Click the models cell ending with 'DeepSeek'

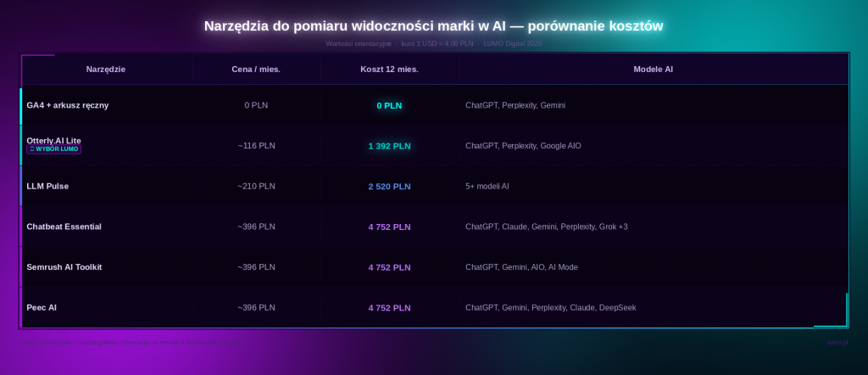click(x=551, y=307)
